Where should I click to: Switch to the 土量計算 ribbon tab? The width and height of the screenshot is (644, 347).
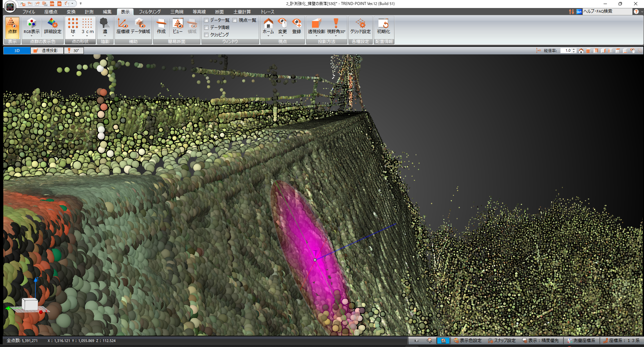click(242, 12)
